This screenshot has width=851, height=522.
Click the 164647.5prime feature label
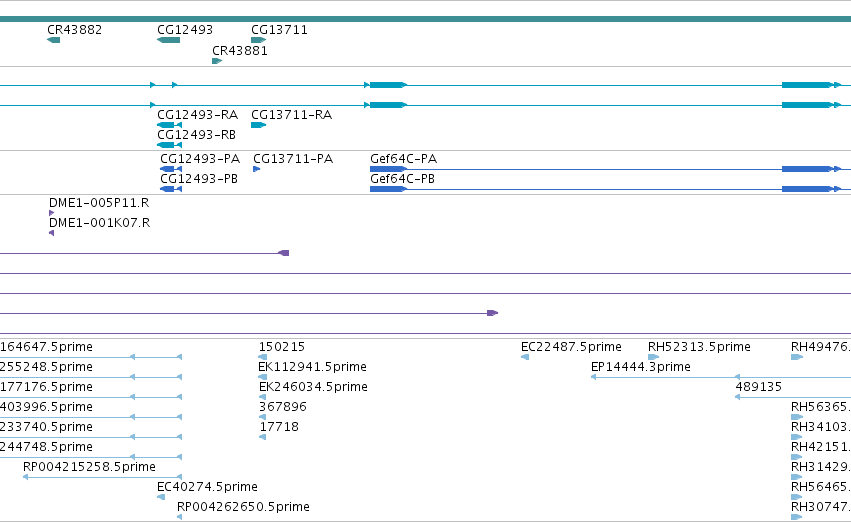pos(46,347)
